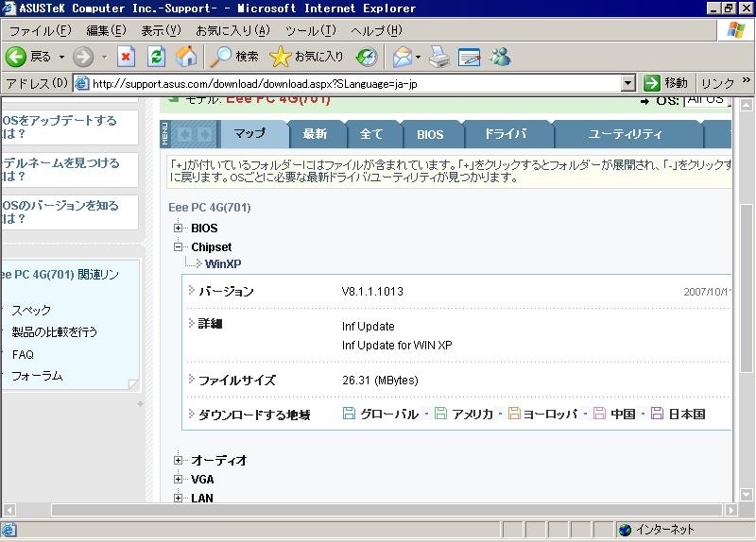Viewport: 756px width, 542px height.
Task: Click the China region download disk icon
Action: pyautogui.click(x=599, y=413)
